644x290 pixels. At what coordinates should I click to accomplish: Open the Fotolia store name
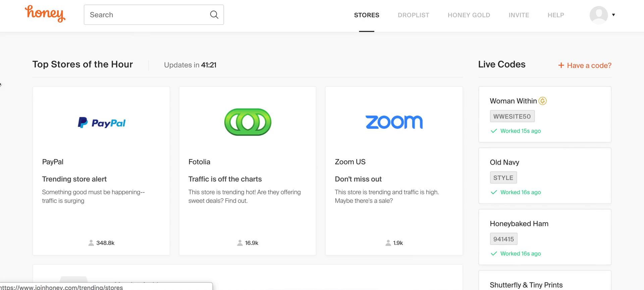point(199,162)
